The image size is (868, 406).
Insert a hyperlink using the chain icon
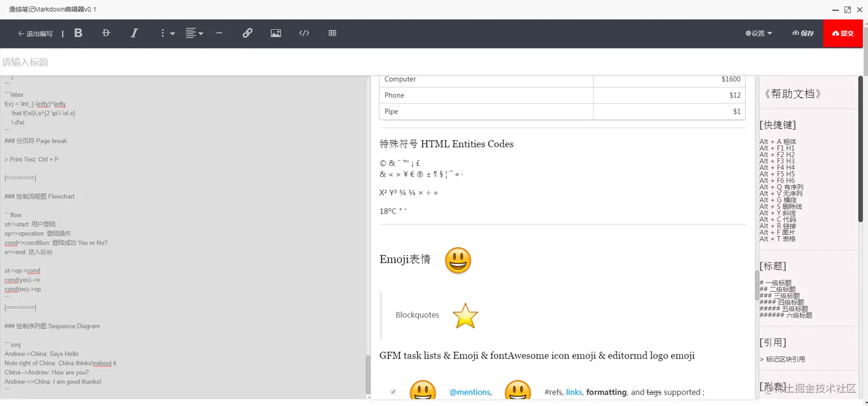click(247, 33)
